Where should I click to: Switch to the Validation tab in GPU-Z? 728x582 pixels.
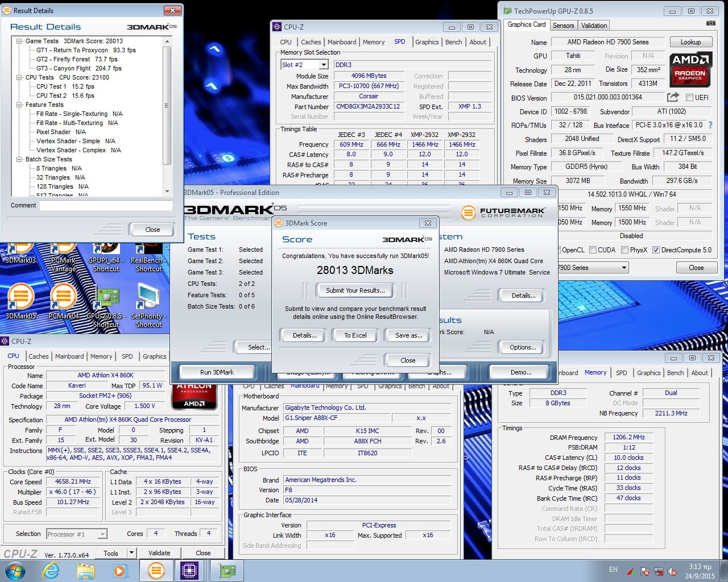[x=594, y=26]
